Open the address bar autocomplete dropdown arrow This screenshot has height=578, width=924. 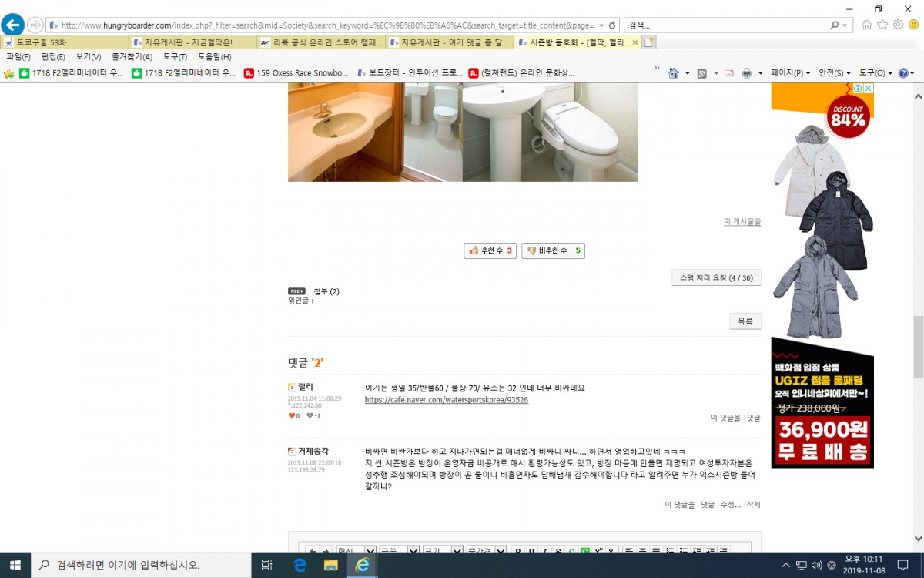pos(601,25)
